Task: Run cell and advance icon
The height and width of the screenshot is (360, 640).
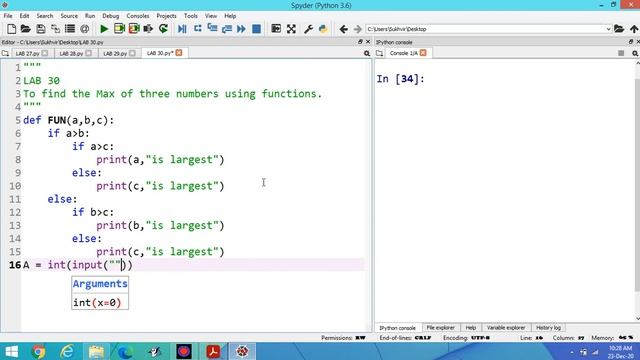Action: (134, 29)
